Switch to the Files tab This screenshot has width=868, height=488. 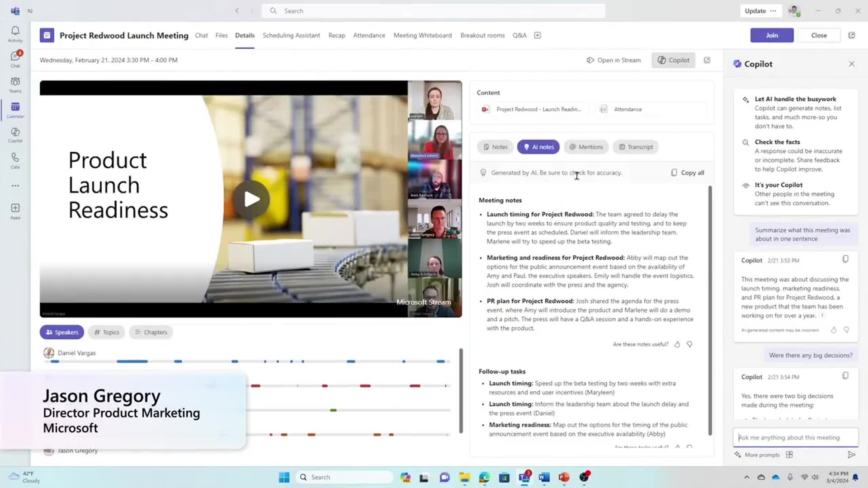coord(222,35)
